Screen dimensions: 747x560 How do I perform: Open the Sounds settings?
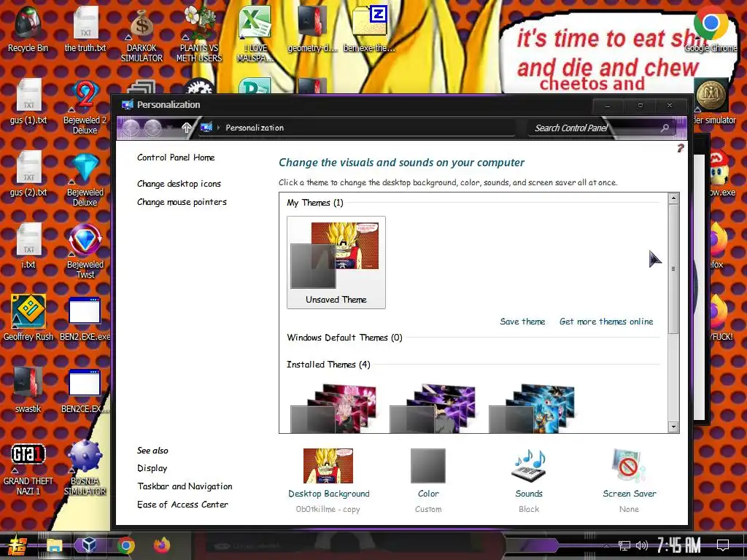click(529, 481)
